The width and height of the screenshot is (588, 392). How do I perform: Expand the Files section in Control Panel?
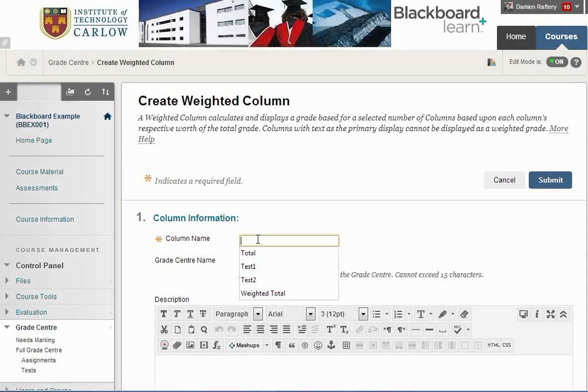point(7,281)
